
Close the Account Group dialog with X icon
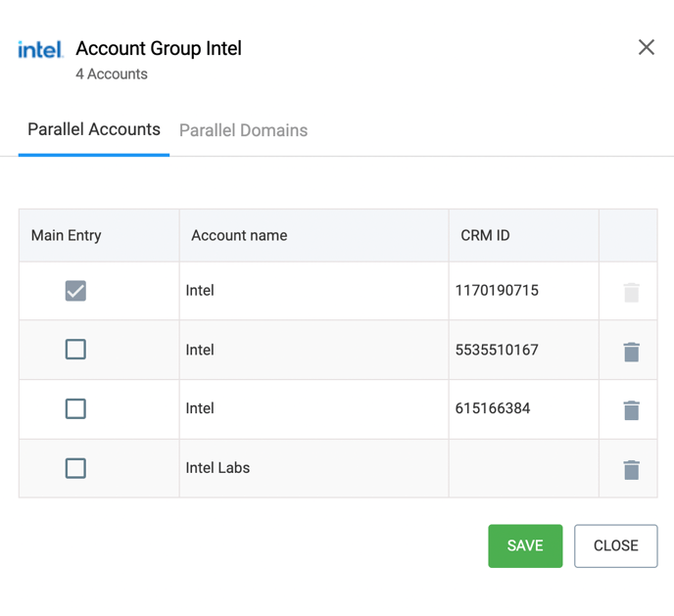coord(646,47)
